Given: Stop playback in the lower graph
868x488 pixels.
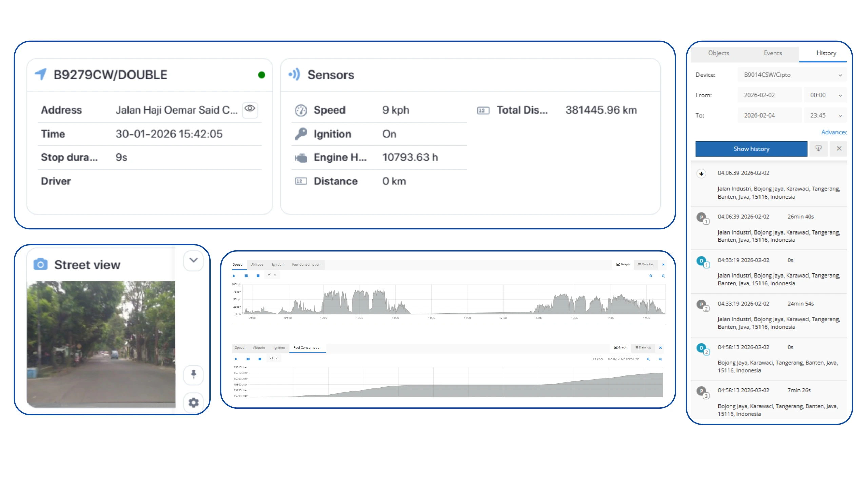Looking at the screenshot, I should tap(260, 359).
